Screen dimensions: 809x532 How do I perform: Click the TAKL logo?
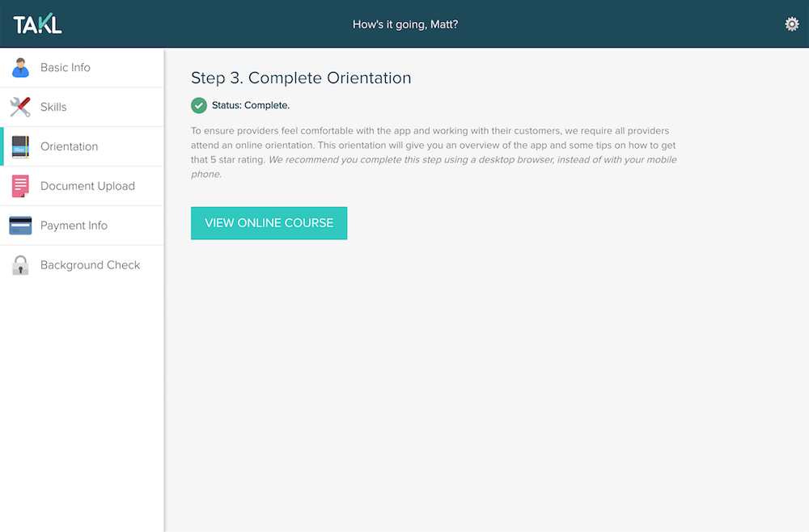click(x=37, y=24)
